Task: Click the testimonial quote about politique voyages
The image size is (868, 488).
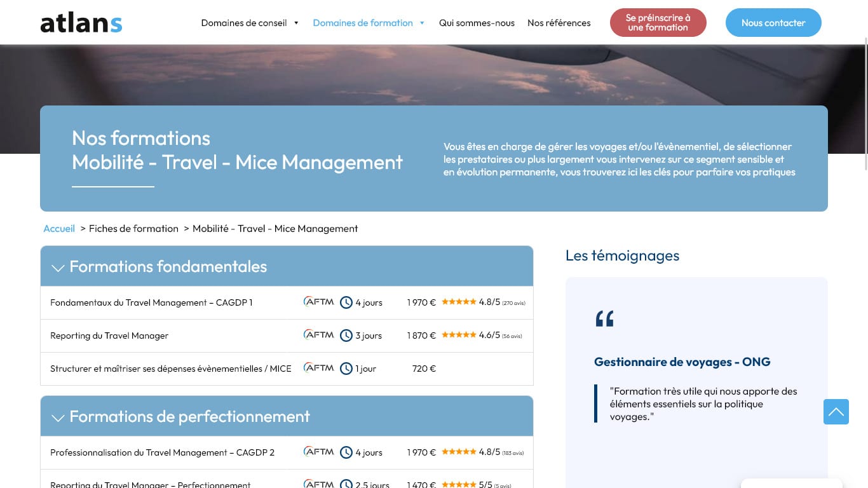Action: (703, 403)
